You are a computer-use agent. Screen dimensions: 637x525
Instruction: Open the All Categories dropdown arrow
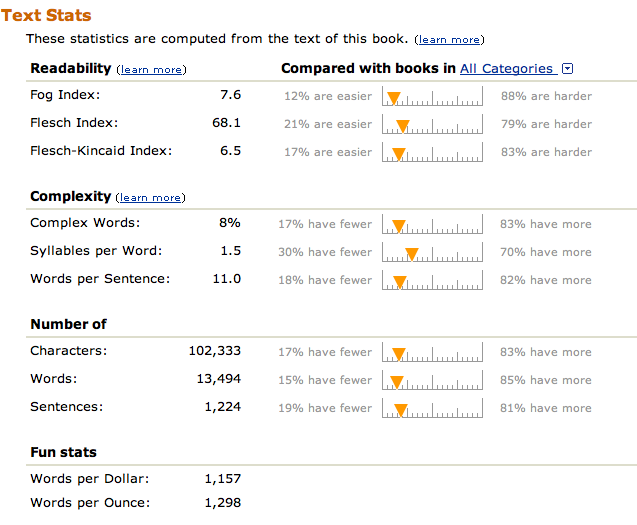coord(568,69)
